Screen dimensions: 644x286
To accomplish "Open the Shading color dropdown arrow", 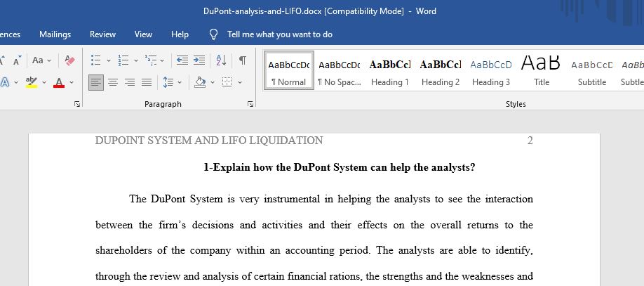I will [213, 82].
